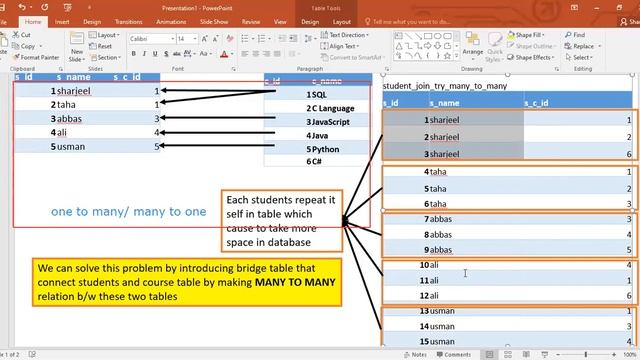Toggle Underline formatting
The width and height of the screenshot is (640, 360).
tap(155, 54)
